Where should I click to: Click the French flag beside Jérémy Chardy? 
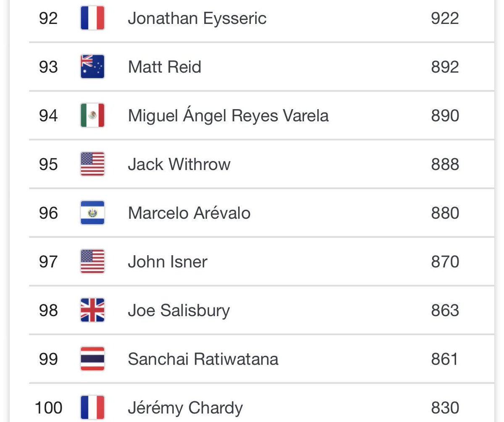click(x=92, y=408)
